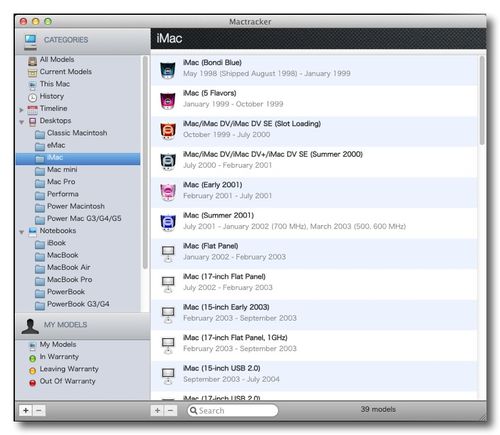Select iMac (15-inch Early 2003) row

pos(314,315)
